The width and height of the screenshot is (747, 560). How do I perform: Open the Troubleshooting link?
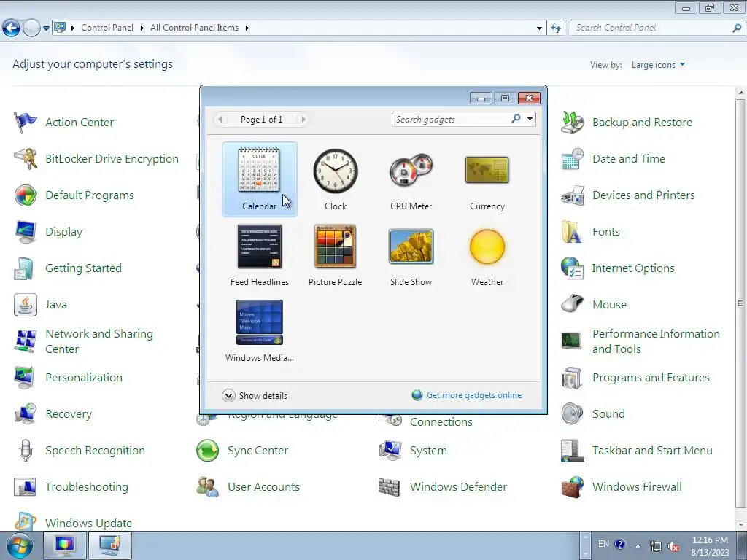click(x=87, y=486)
